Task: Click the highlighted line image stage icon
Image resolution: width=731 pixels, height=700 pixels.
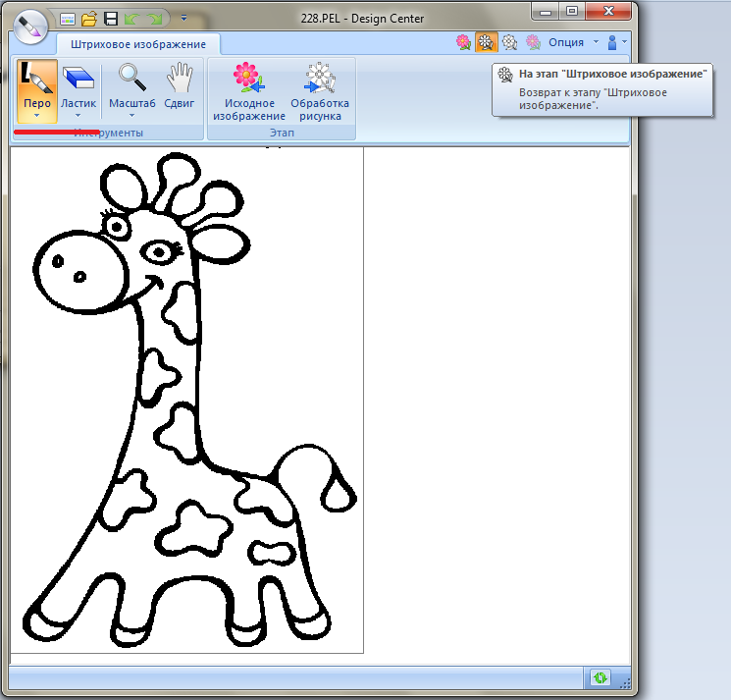Action: coord(486,42)
